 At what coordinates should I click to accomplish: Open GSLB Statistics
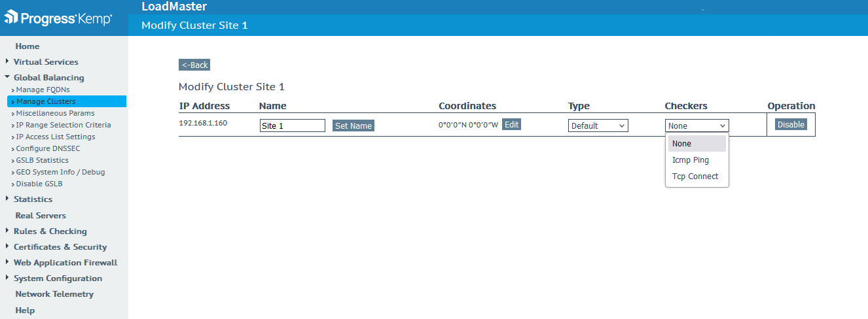pyautogui.click(x=42, y=160)
